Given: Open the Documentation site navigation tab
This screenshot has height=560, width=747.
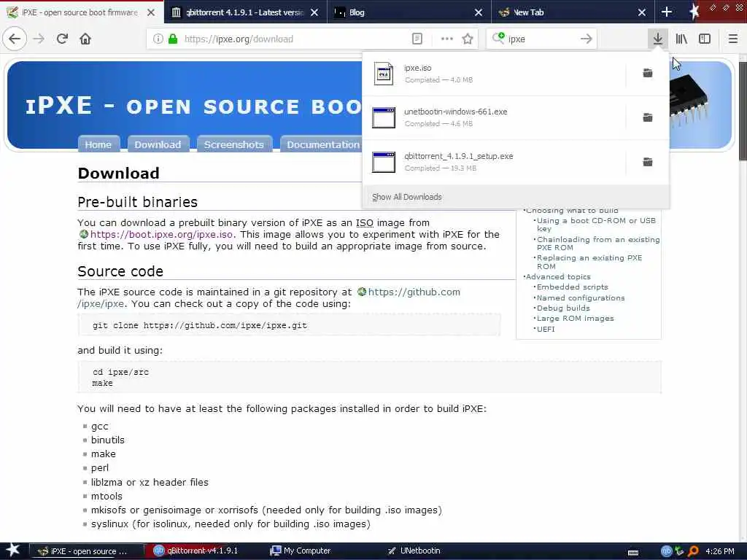Looking at the screenshot, I should click(x=322, y=144).
